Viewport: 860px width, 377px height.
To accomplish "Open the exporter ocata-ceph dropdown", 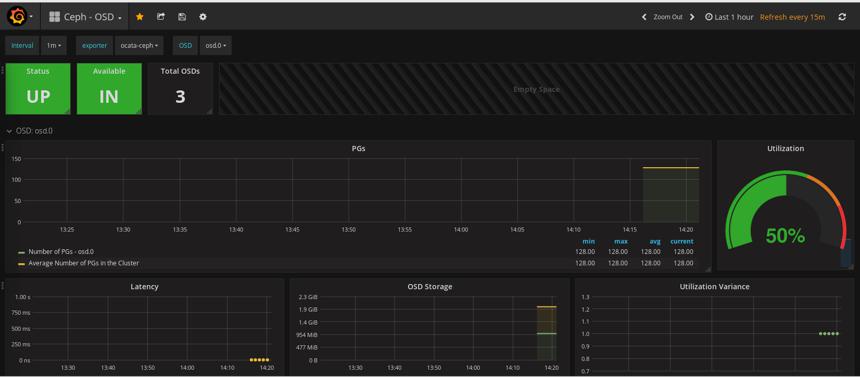I will pos(139,46).
